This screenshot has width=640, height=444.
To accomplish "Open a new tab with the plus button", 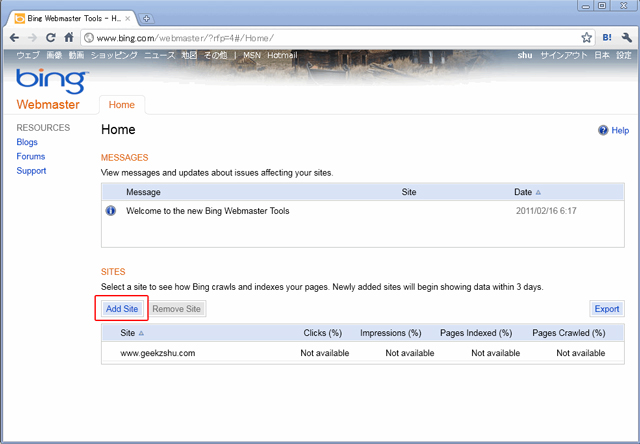I will coord(146,18).
